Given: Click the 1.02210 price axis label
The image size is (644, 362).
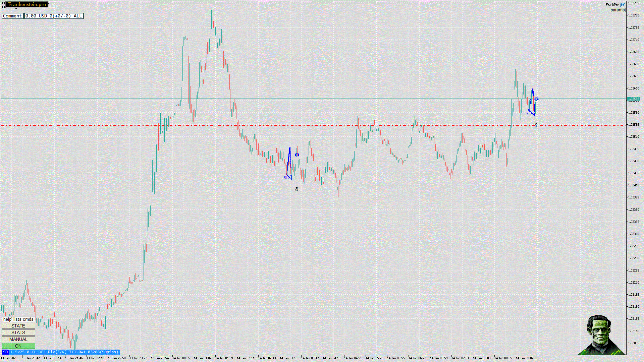Looking at the screenshot, I should 634,282.
